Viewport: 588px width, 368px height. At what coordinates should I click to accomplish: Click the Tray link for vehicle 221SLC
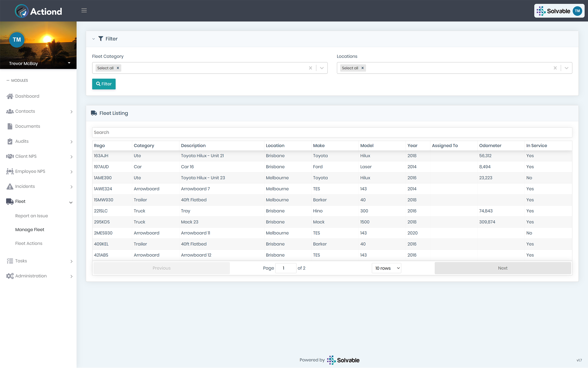(x=185, y=211)
